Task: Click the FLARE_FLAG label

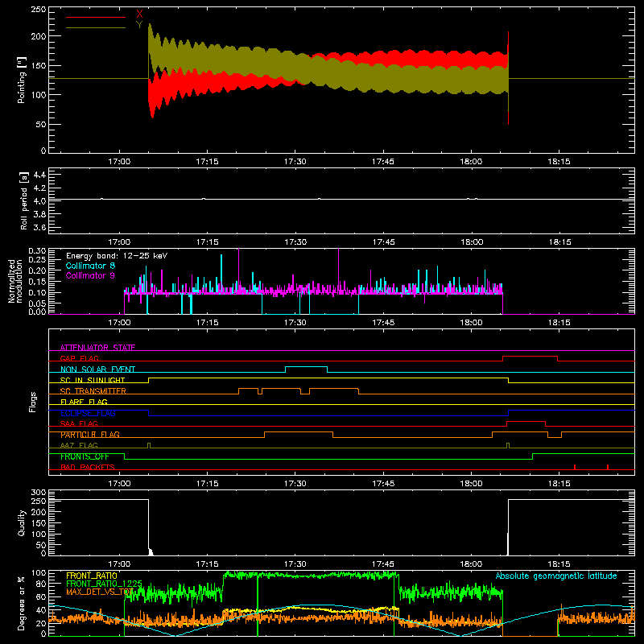Action: click(x=84, y=402)
